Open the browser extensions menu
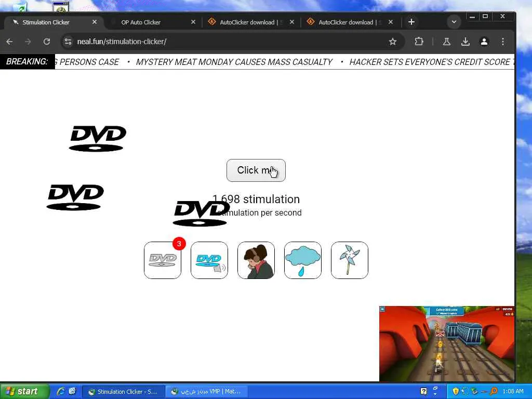The height and width of the screenshot is (399, 532). 419,42
